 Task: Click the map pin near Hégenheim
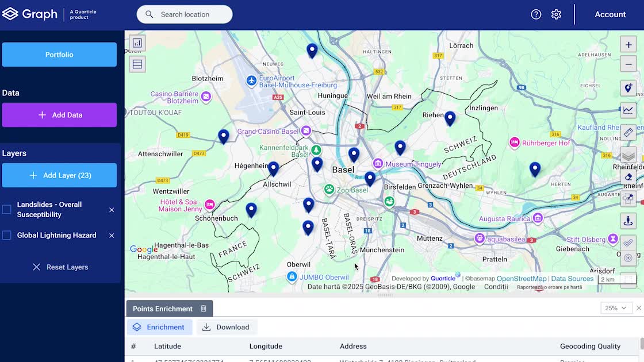pyautogui.click(x=274, y=168)
